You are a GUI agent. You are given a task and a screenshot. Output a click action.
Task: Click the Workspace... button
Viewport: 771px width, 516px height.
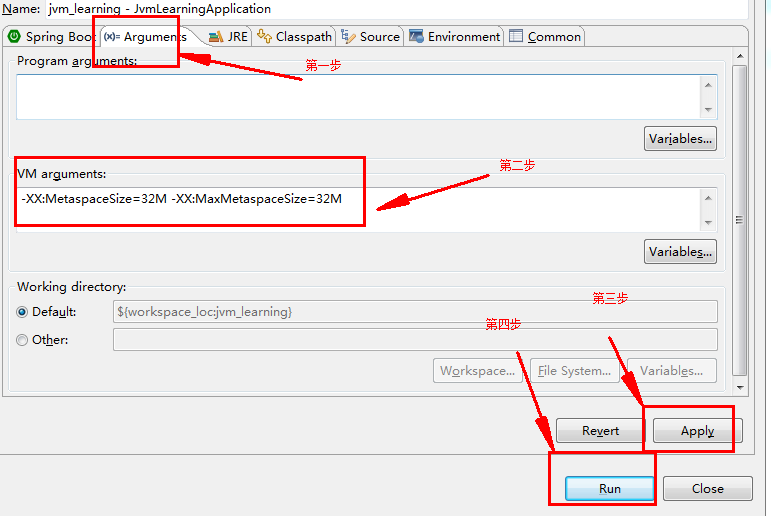477,371
